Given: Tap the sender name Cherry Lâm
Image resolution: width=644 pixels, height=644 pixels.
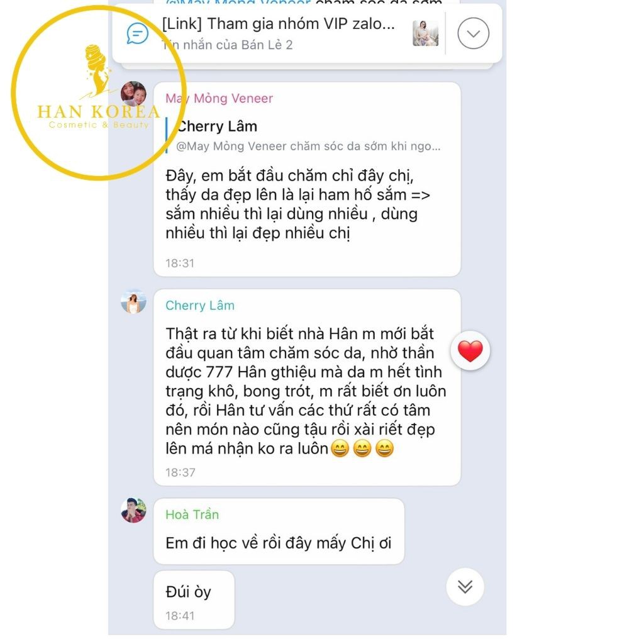Looking at the screenshot, I should 199,305.
